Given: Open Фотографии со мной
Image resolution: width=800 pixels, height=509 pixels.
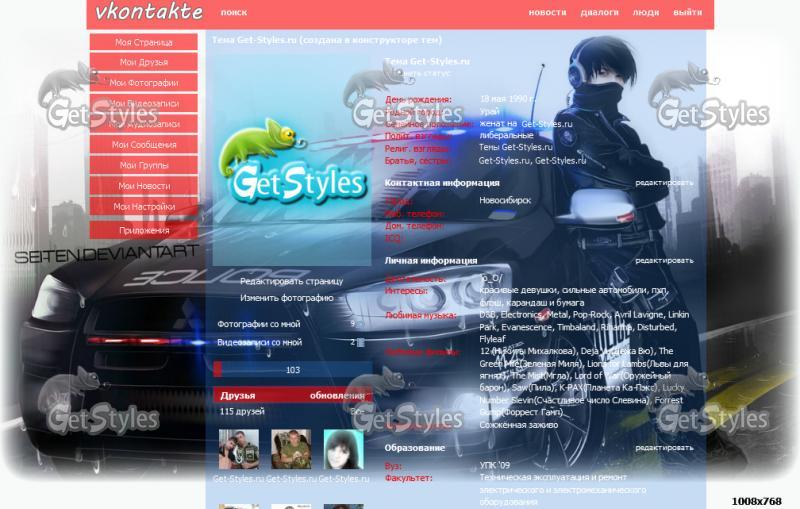Looking at the screenshot, I should 259,324.
